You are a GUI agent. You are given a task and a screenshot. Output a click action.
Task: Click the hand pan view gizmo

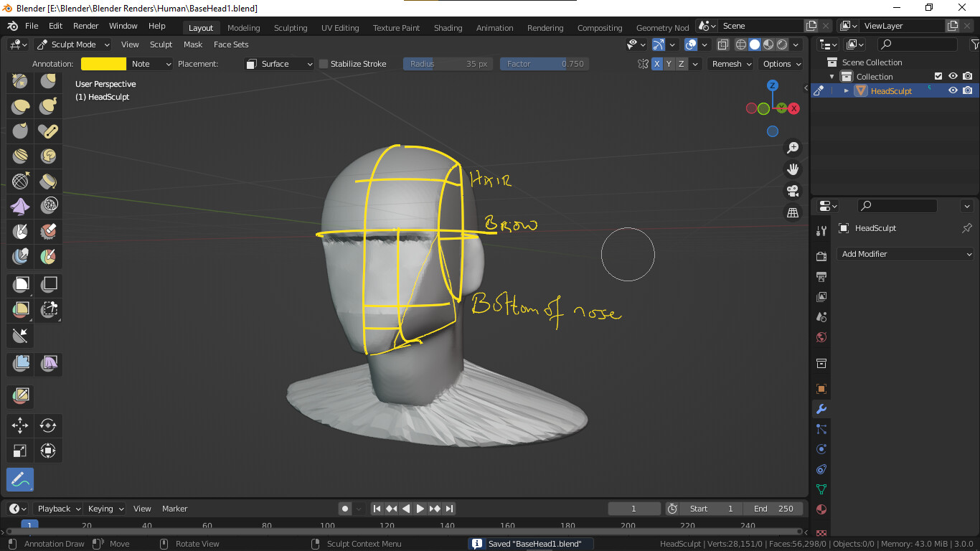(793, 169)
